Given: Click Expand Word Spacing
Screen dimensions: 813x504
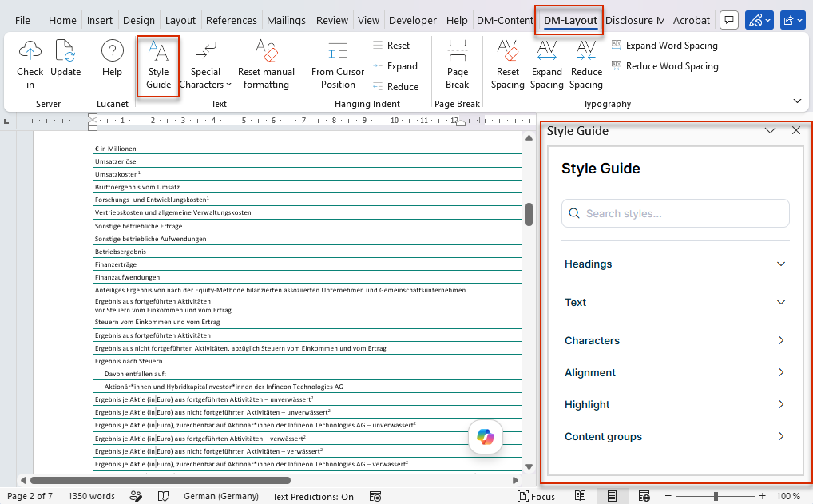Looking at the screenshot, I should click(664, 45).
